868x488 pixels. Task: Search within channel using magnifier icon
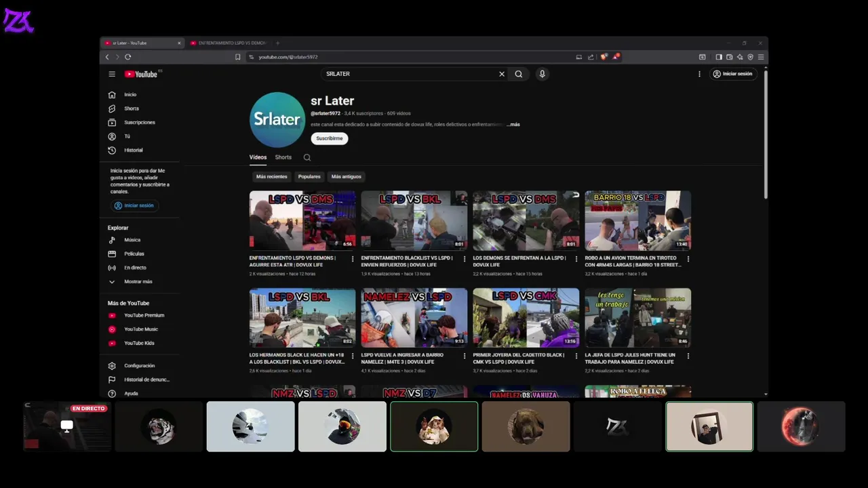click(x=307, y=157)
